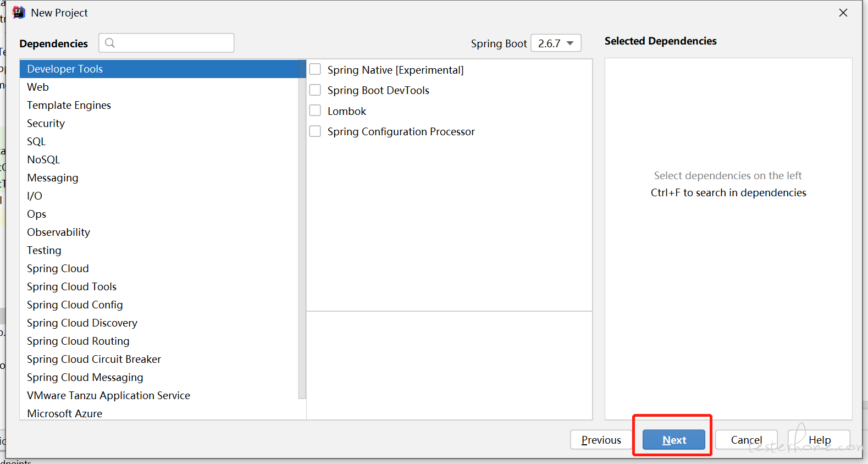Select the Spring Cloud Tools category
The image size is (868, 464).
pyautogui.click(x=159, y=286)
